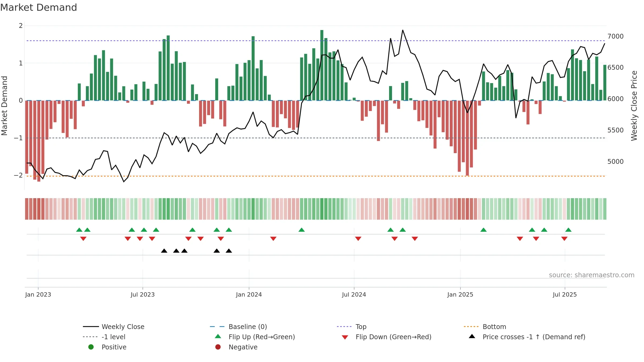The width and height of the screenshot is (644, 362).
Task: Click the green Positive legend circle
Action: pyautogui.click(x=91, y=347)
